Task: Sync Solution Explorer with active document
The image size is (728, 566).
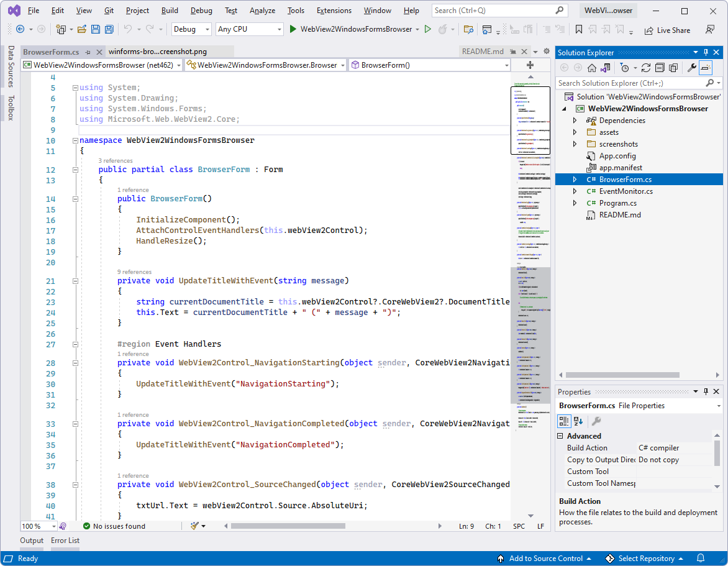Action: [604, 67]
